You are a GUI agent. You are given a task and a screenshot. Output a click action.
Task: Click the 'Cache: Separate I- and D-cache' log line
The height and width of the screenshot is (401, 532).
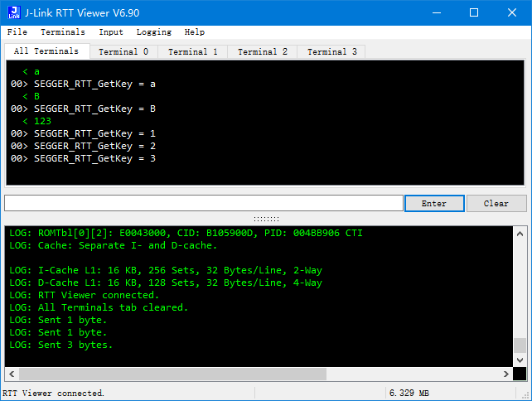pyautogui.click(x=113, y=245)
